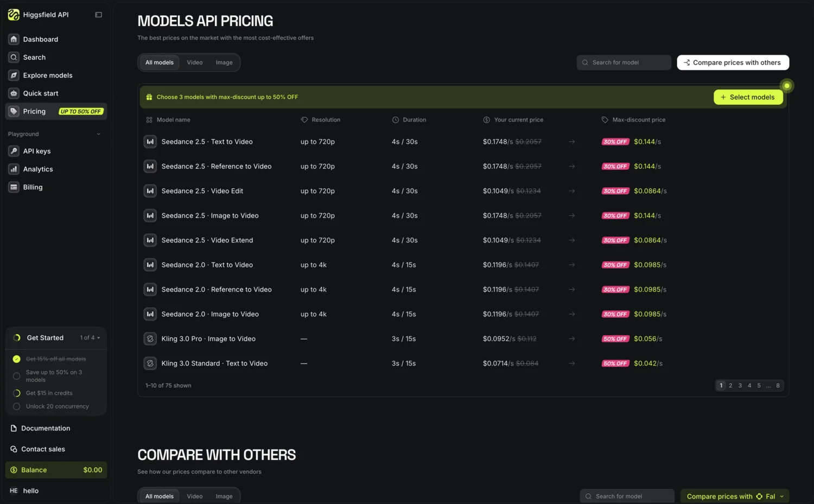Click the Analytics bar chart icon
Viewport: 814px width, 504px height.
coord(14,169)
